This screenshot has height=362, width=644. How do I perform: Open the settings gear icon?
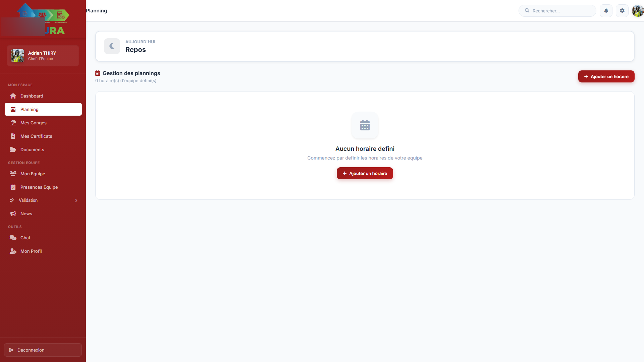point(622,11)
